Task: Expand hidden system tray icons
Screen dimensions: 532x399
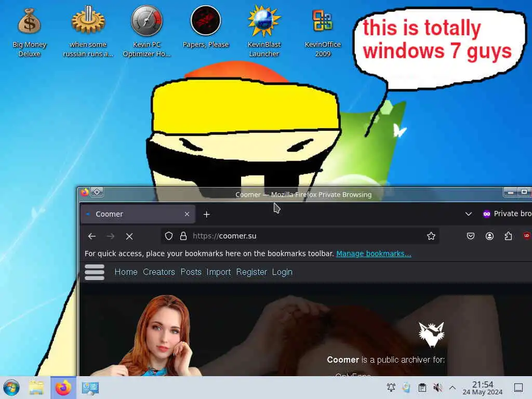Action: pos(453,388)
